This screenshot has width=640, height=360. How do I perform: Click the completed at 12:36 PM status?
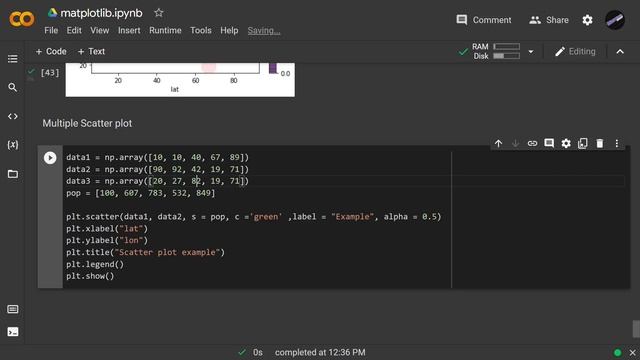[320, 352]
